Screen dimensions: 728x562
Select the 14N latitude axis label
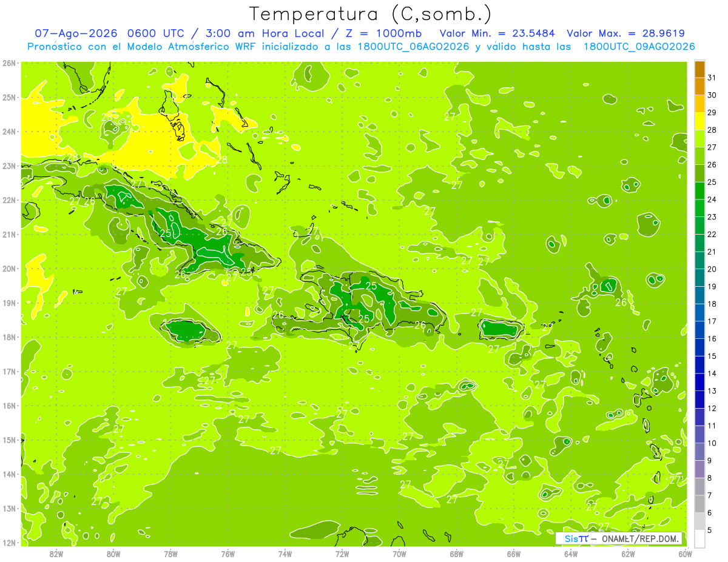(x=9, y=474)
